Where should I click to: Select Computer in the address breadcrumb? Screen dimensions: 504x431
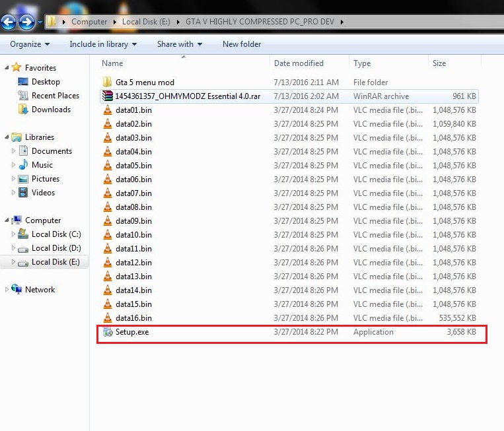tap(89, 22)
